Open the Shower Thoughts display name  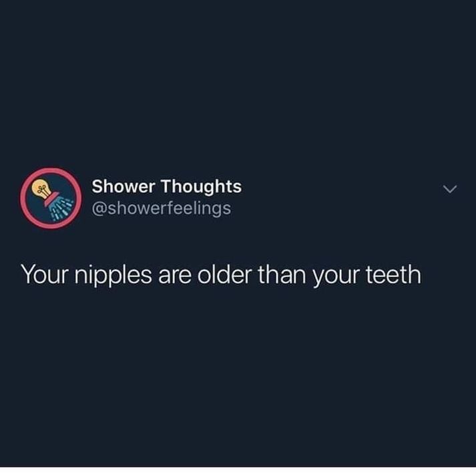pos(167,186)
